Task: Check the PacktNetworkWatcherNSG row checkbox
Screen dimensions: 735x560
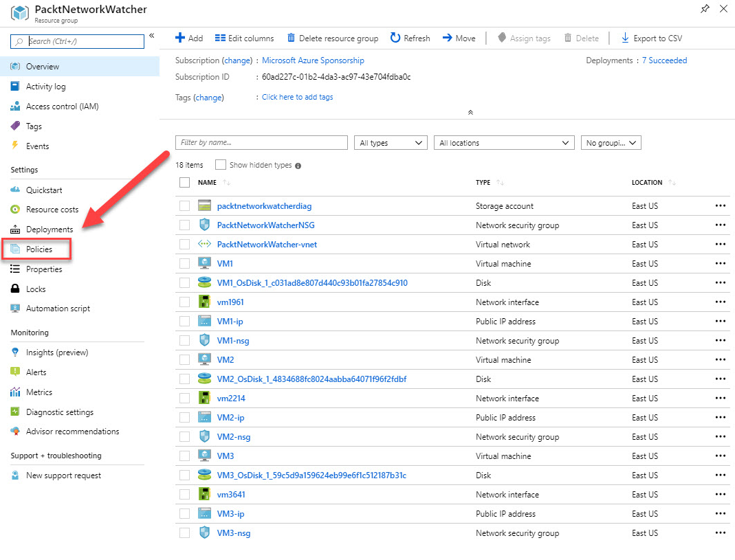Action: click(x=185, y=225)
